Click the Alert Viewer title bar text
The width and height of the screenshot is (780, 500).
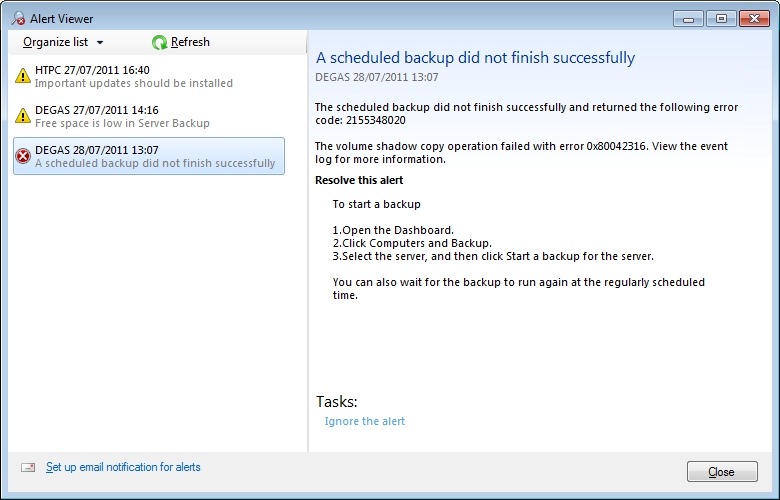[62, 18]
